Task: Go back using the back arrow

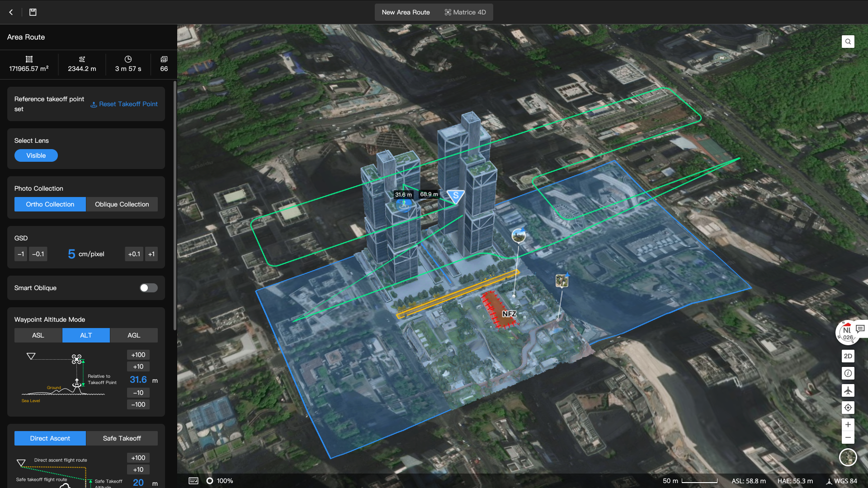Action: pyautogui.click(x=11, y=12)
